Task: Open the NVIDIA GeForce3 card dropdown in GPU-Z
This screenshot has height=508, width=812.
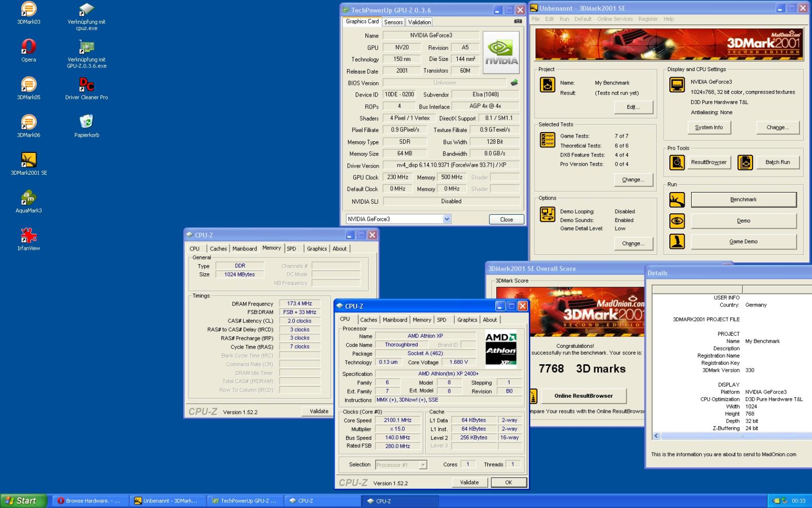Action: [447, 219]
